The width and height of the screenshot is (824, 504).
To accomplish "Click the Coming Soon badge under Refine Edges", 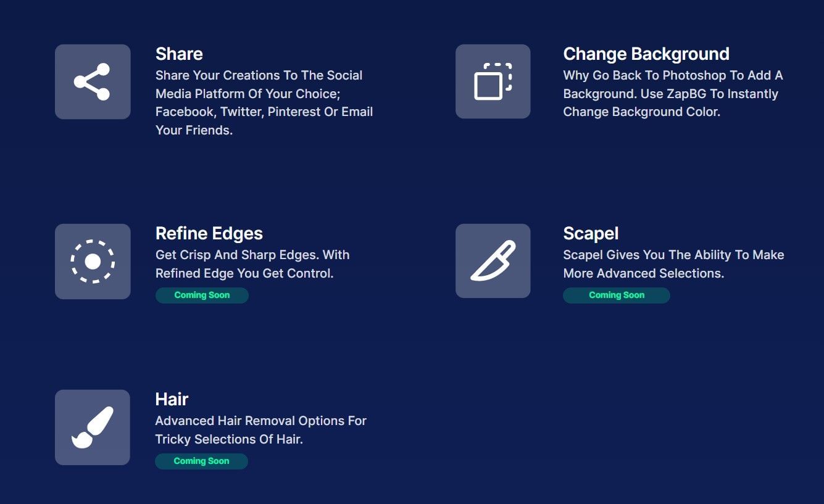I will point(202,295).
